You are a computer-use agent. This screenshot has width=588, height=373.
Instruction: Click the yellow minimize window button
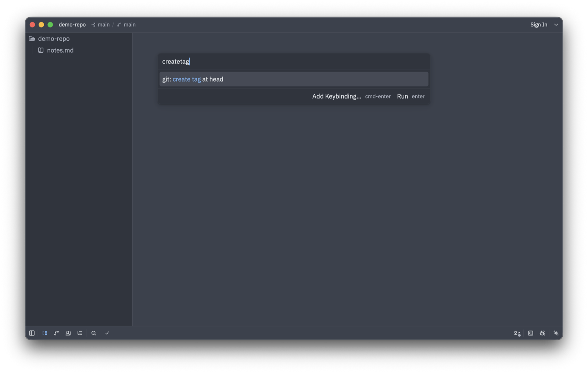click(x=41, y=25)
